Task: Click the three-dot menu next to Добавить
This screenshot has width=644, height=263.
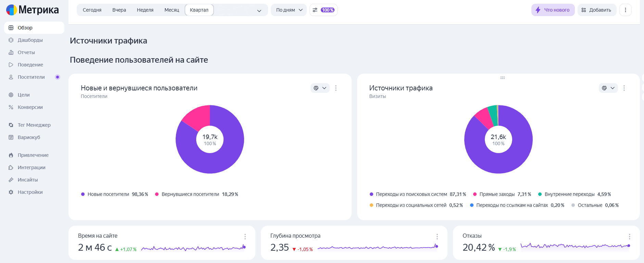Action: [x=626, y=10]
